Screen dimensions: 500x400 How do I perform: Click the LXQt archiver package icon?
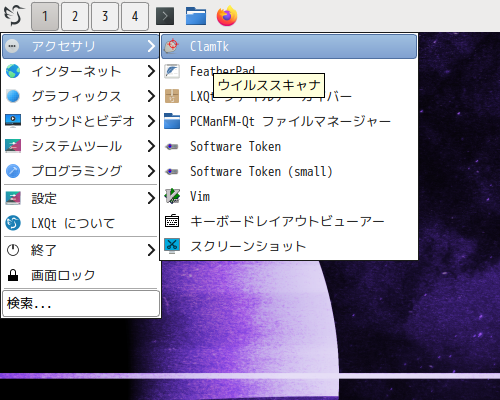[172, 96]
